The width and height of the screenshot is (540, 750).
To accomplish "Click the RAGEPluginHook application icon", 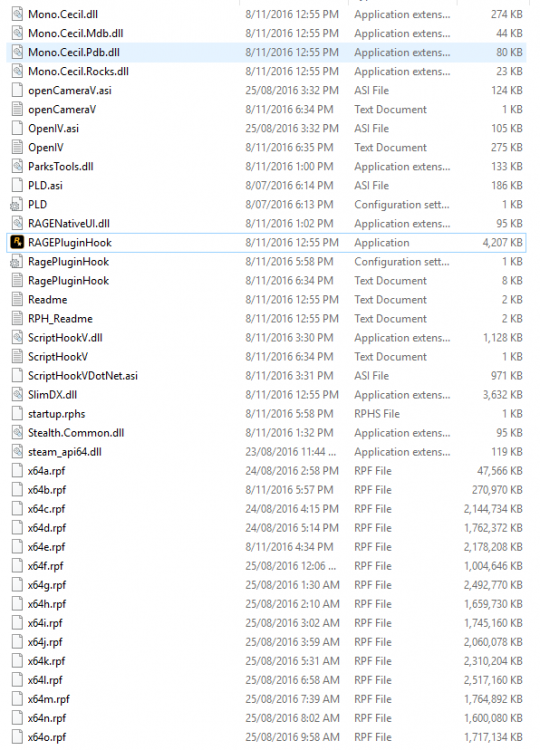I will (17, 242).
